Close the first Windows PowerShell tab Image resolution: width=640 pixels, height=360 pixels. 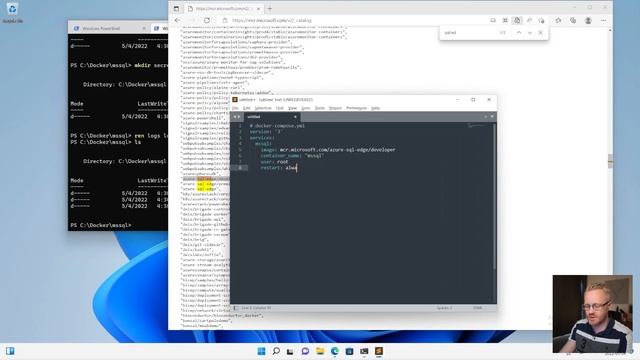144,28
